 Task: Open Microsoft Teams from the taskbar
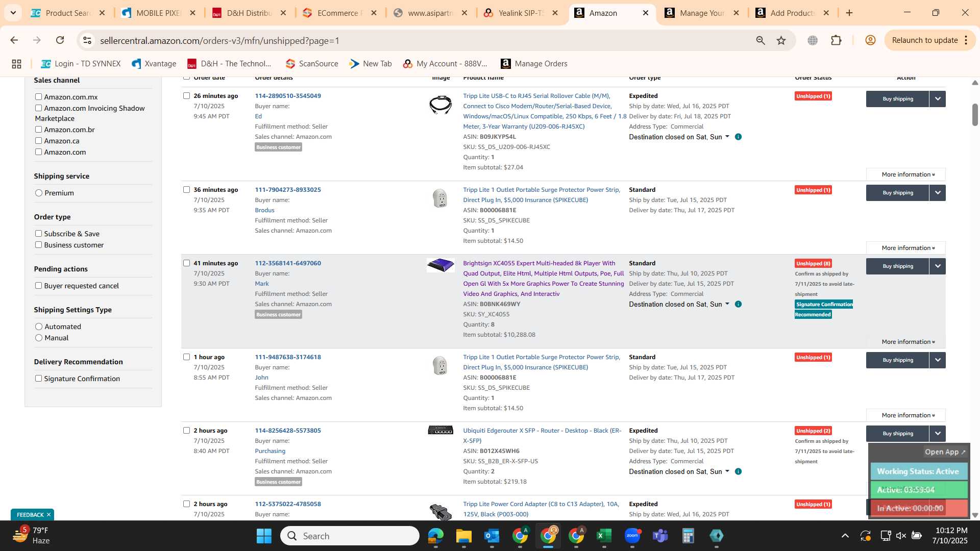(x=660, y=536)
